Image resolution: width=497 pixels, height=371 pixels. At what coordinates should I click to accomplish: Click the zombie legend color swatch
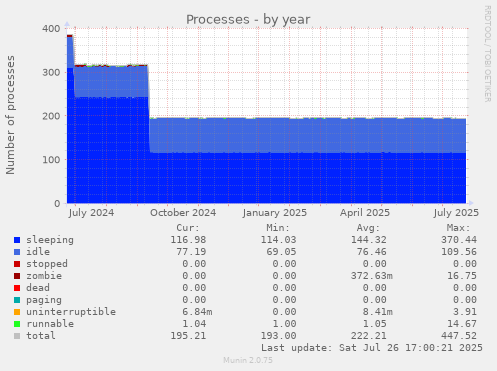17,276
